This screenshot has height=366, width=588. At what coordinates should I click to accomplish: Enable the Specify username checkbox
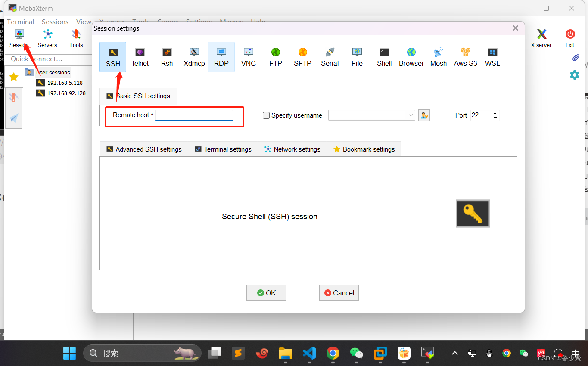point(266,115)
